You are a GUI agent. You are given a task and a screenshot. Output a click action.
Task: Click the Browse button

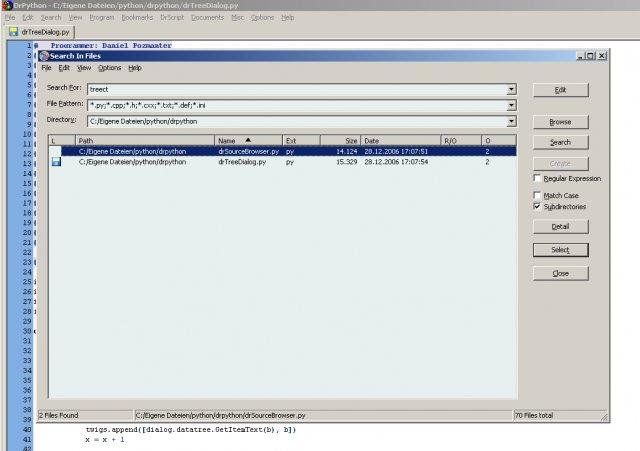[560, 122]
